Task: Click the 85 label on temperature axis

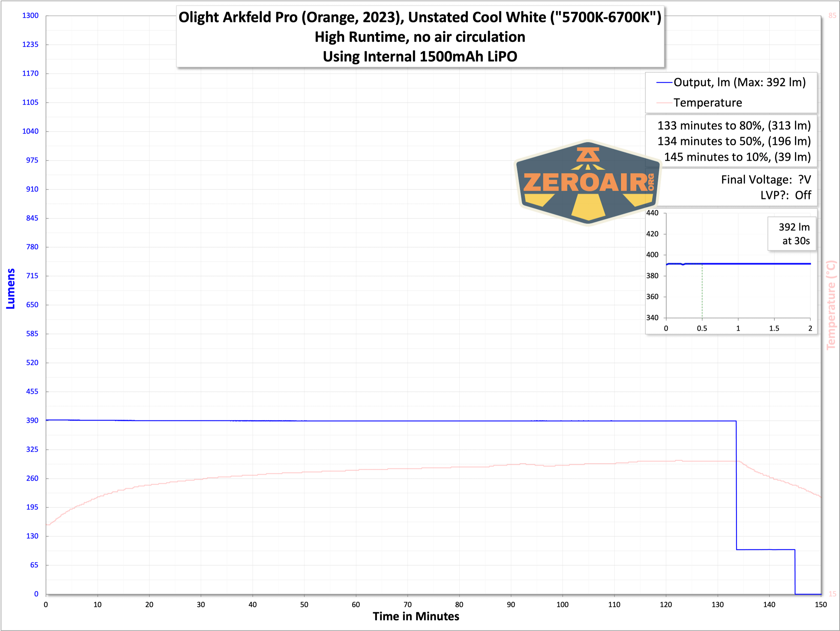Action: pos(832,15)
